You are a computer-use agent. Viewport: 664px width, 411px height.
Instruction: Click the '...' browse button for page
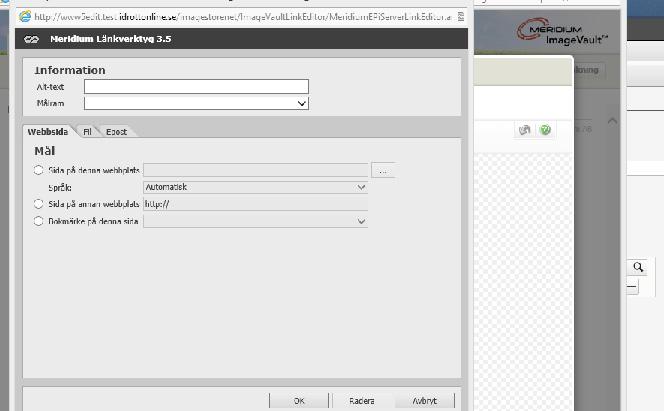[383, 170]
